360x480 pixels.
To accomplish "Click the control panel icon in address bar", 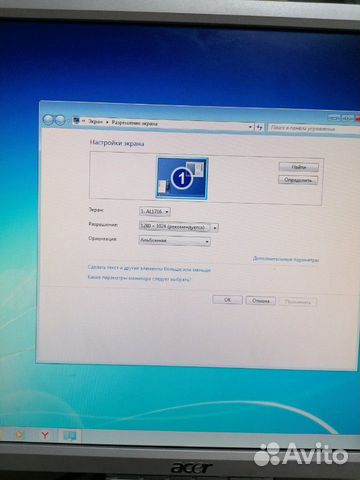I will pos(76,121).
